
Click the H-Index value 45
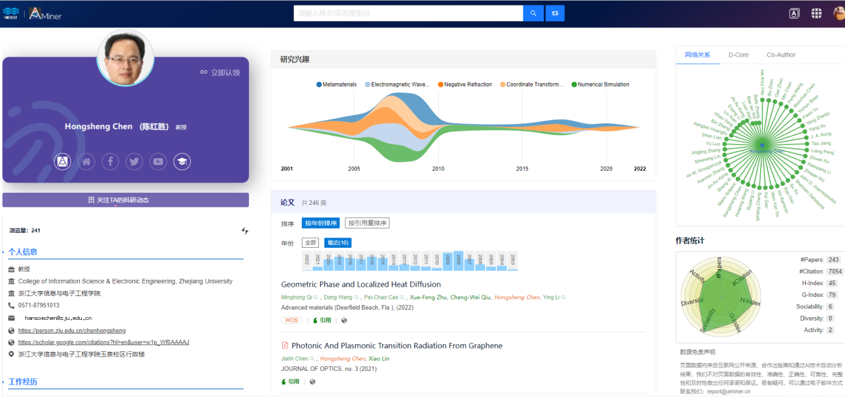pos(832,283)
